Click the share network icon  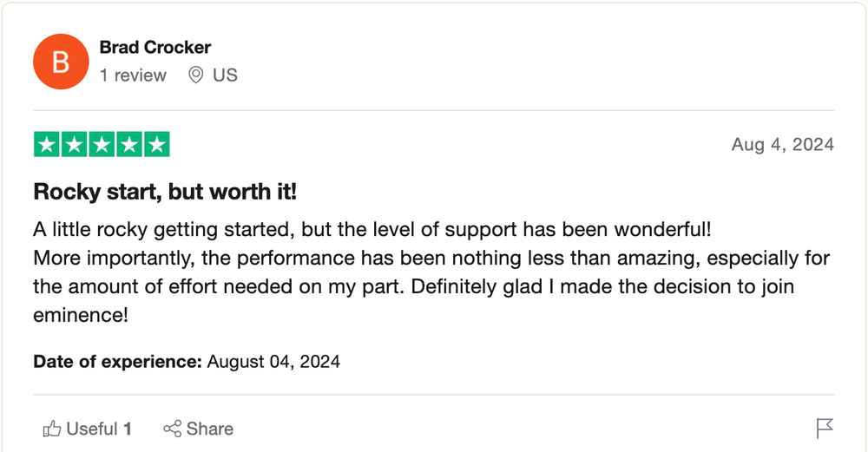coord(172,429)
